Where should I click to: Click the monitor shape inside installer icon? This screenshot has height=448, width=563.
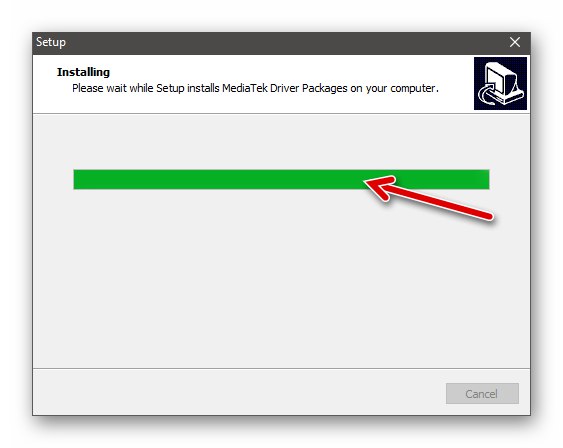(x=504, y=80)
